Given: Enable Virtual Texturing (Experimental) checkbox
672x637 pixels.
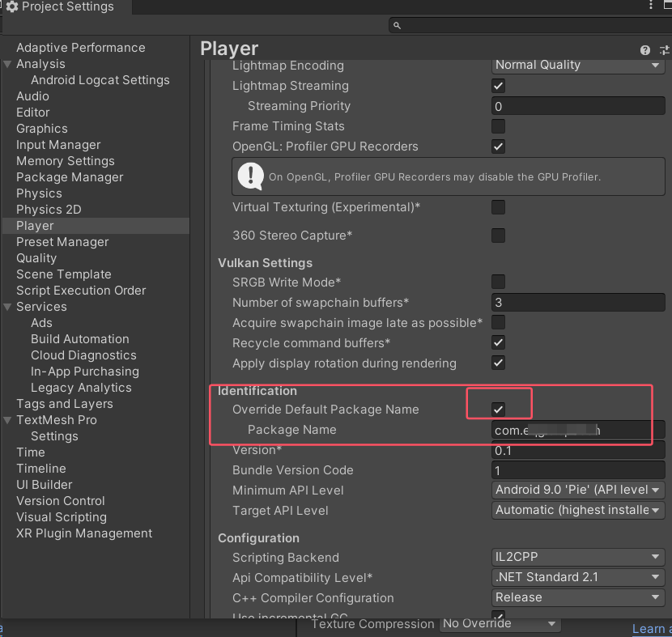Looking at the screenshot, I should (x=498, y=207).
